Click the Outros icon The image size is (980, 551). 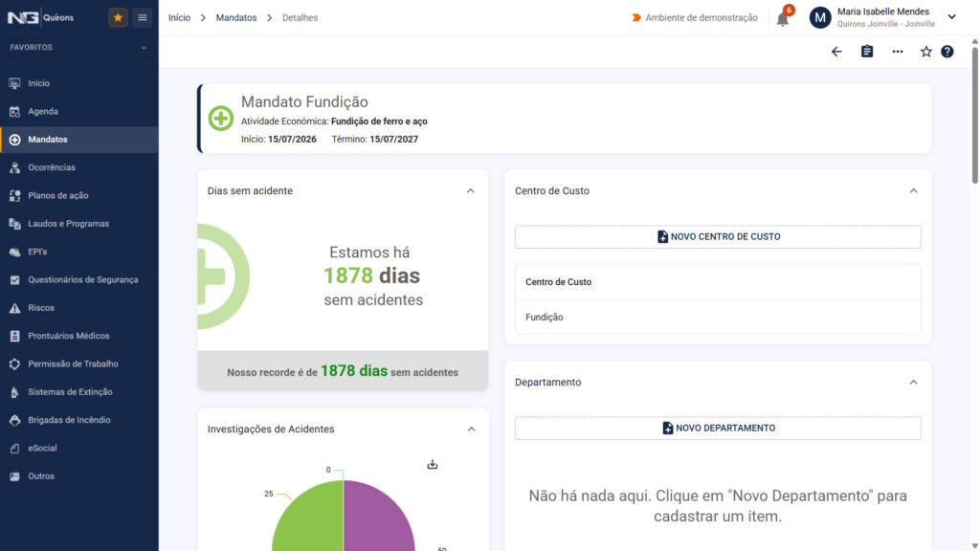(x=15, y=476)
